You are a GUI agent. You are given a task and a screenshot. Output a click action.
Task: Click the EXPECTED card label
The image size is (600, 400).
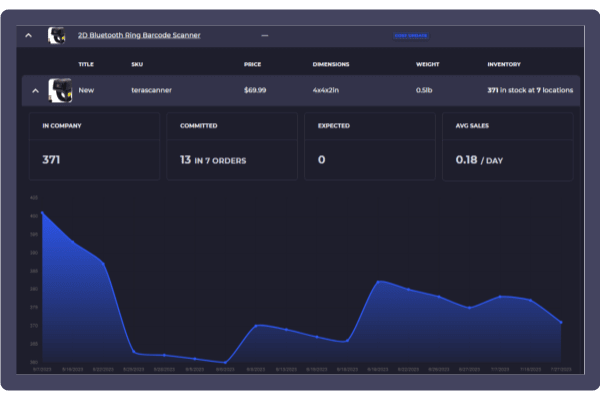click(334, 126)
